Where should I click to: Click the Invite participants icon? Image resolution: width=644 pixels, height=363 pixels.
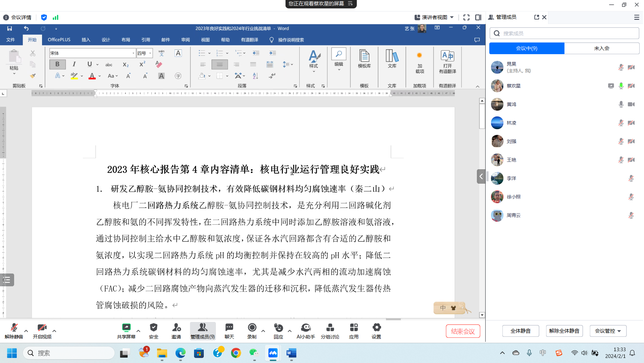(176, 327)
